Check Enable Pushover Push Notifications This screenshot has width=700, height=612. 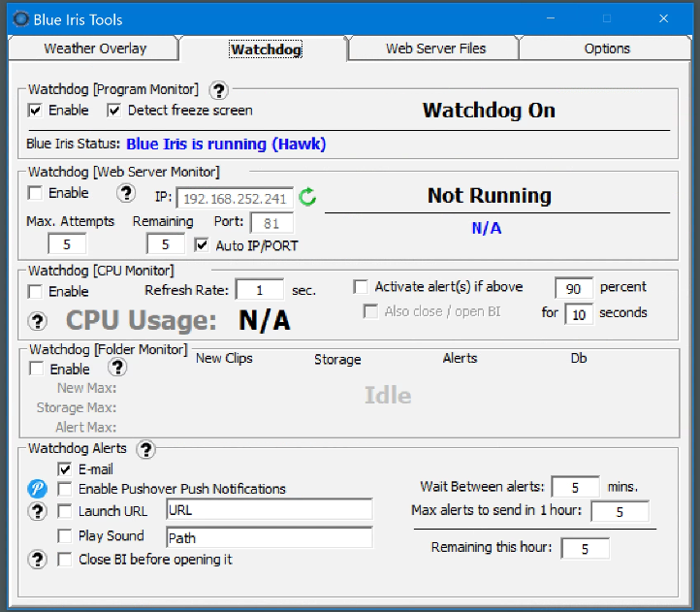[x=65, y=489]
